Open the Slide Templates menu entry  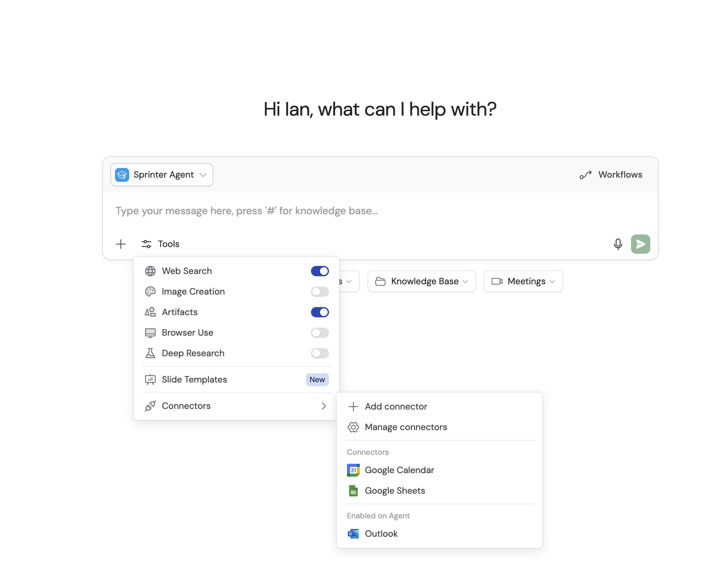click(x=236, y=379)
